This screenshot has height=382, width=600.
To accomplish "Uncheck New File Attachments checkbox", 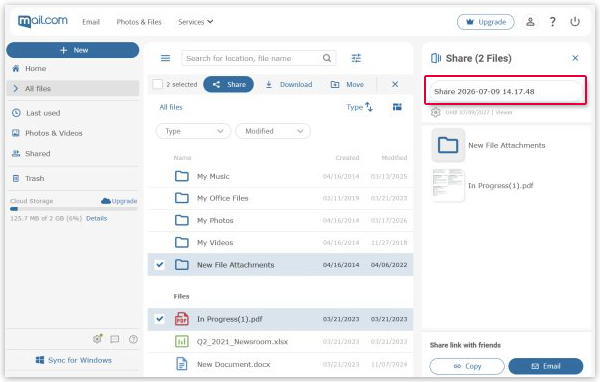I will [x=160, y=264].
